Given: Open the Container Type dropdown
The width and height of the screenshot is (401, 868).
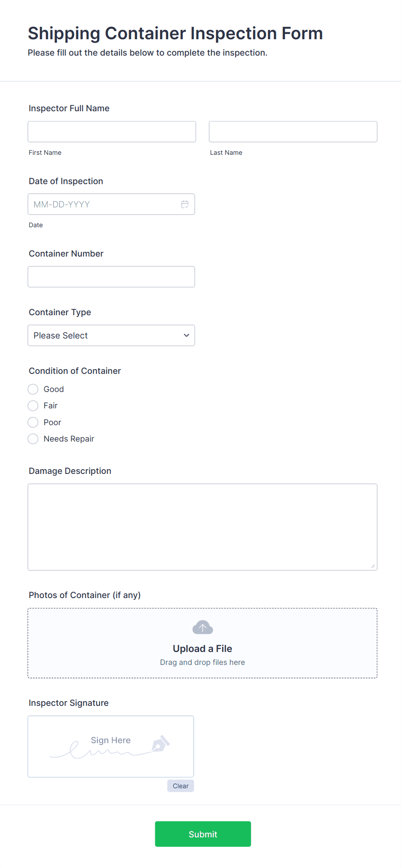Looking at the screenshot, I should 111,335.
